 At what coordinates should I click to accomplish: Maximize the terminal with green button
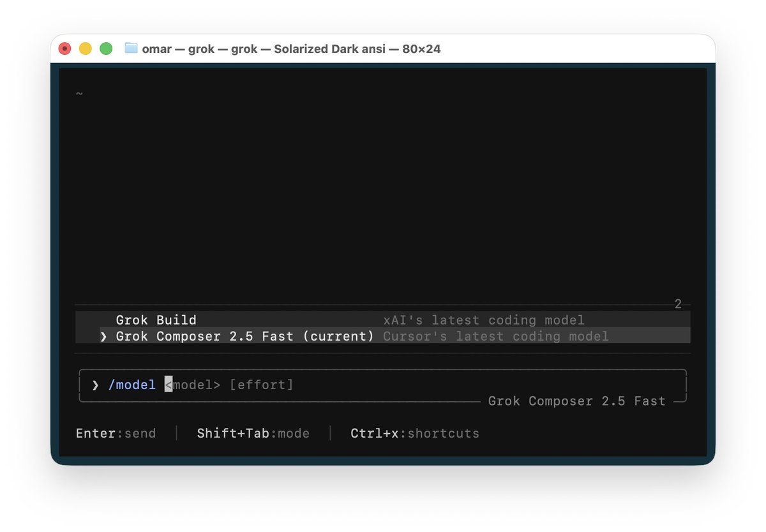pos(107,48)
